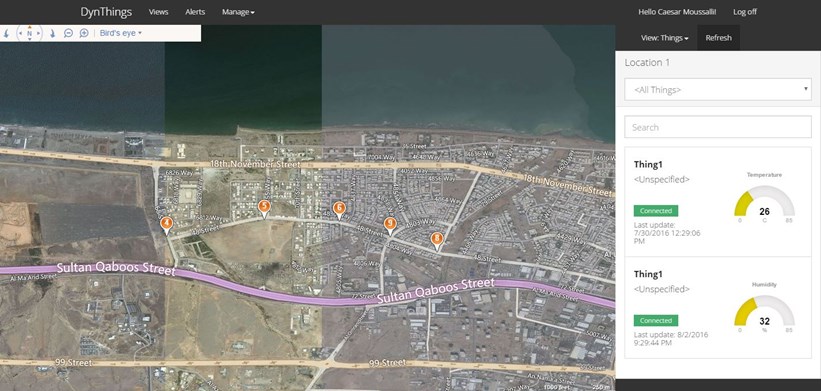Focus the Search input field
This screenshot has height=391, width=821.
click(x=718, y=127)
